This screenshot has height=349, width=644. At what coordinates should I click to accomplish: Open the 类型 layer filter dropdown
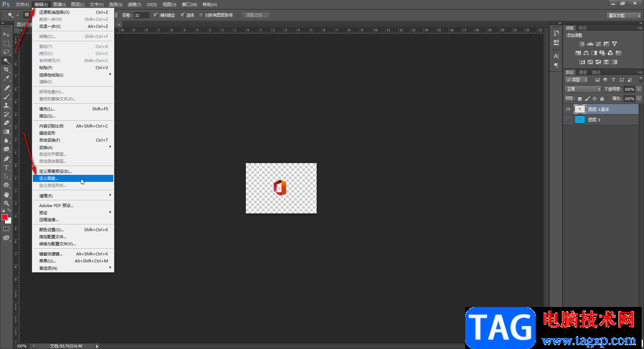(577, 80)
